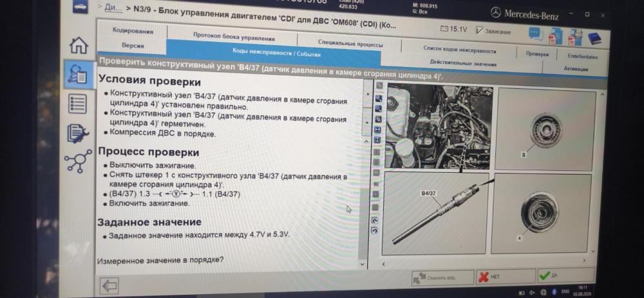The height and width of the screenshot is (298, 644).
Task: Click the zoom-region magnifier below the two zoom icons
Action: click(378, 119)
